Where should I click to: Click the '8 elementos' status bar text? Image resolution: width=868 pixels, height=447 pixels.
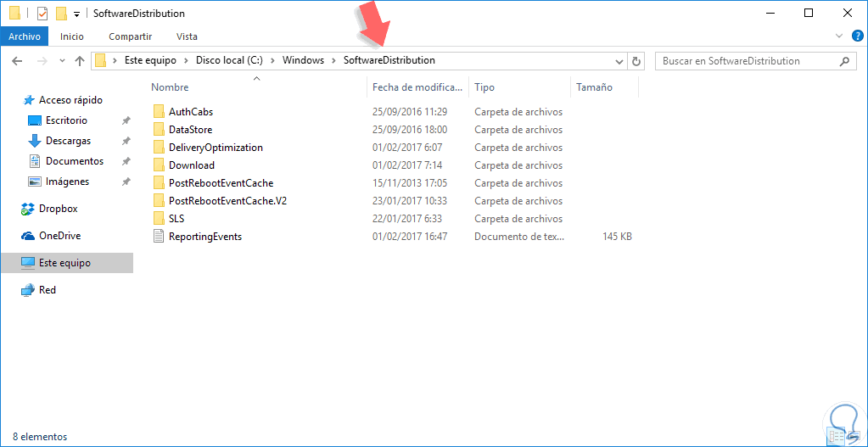point(40,437)
